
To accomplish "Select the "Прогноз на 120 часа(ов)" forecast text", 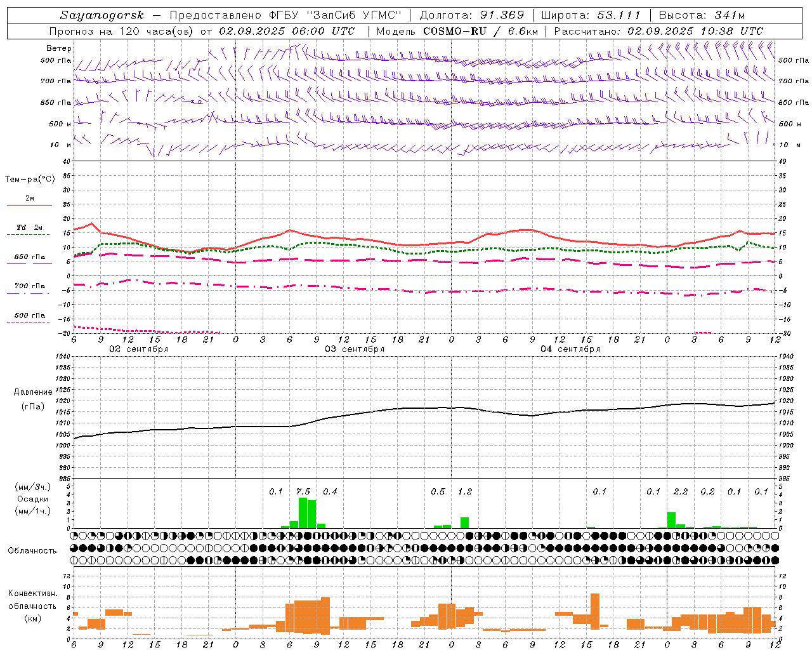I will (122, 31).
